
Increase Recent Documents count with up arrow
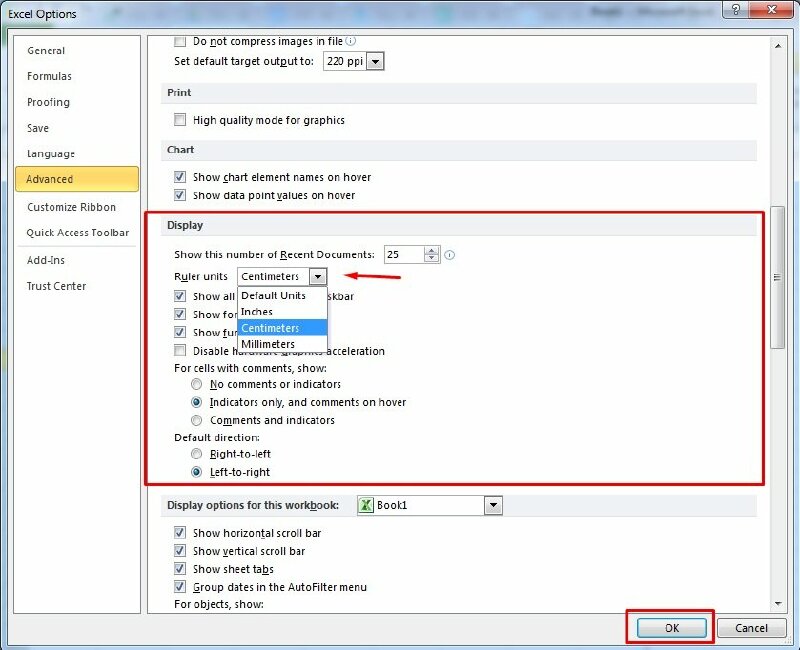432,251
